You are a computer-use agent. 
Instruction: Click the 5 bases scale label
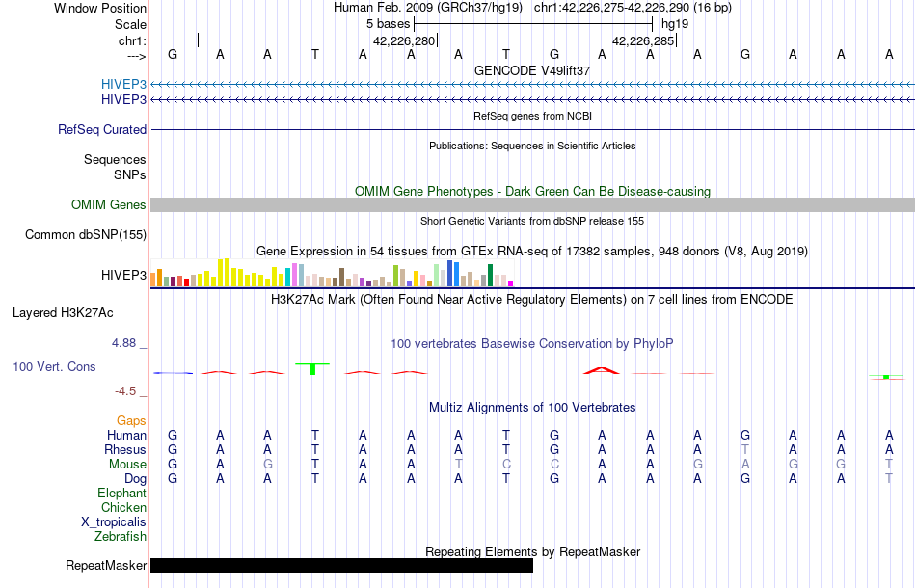388,24
